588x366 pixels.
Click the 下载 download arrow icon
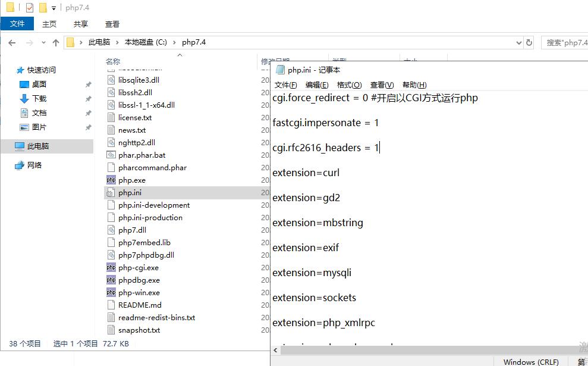(x=24, y=98)
